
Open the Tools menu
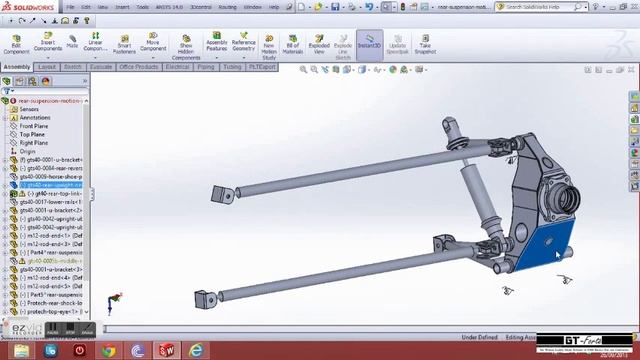[142, 7]
